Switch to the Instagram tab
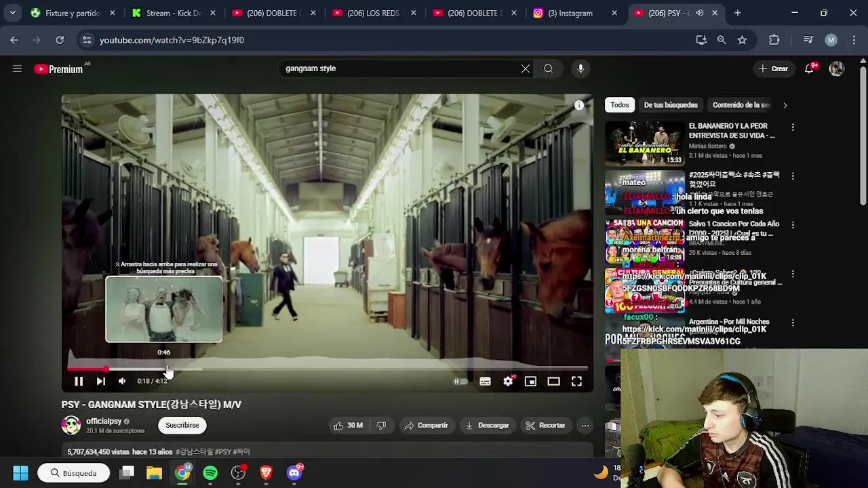The height and width of the screenshot is (488, 868). (576, 13)
